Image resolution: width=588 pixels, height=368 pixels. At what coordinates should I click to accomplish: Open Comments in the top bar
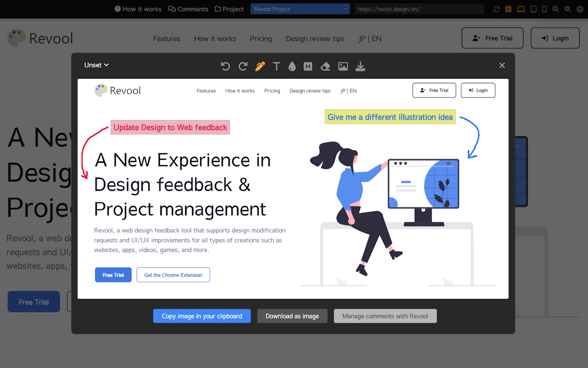pos(188,9)
